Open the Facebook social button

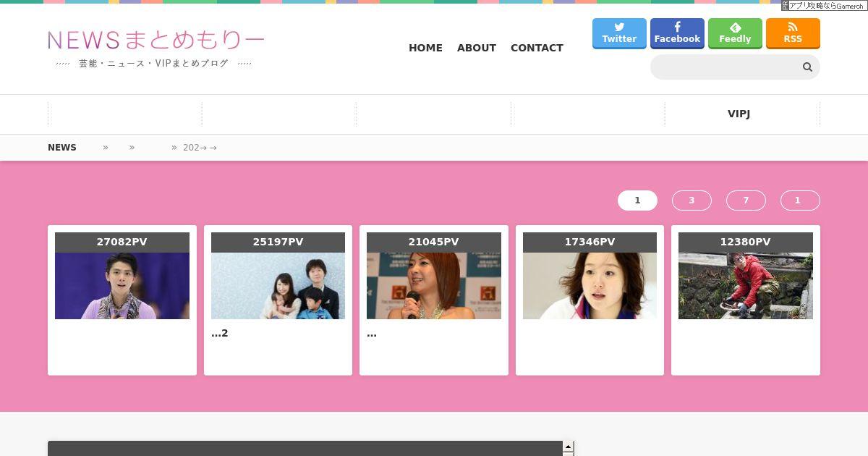677,33
